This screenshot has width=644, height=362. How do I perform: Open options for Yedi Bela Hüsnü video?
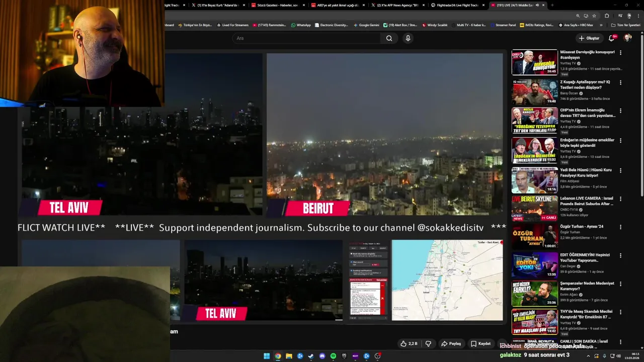click(x=620, y=171)
